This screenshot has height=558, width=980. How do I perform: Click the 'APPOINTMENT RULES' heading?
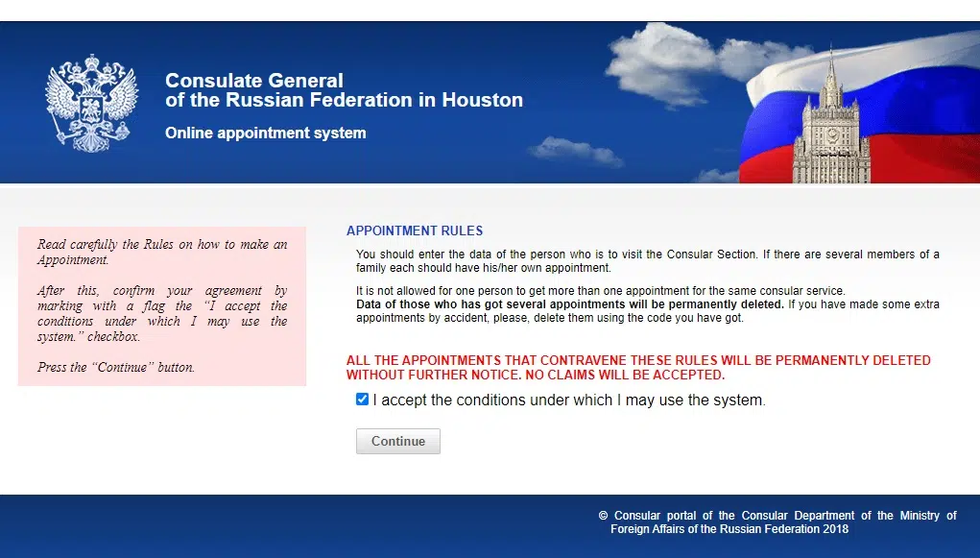click(415, 230)
